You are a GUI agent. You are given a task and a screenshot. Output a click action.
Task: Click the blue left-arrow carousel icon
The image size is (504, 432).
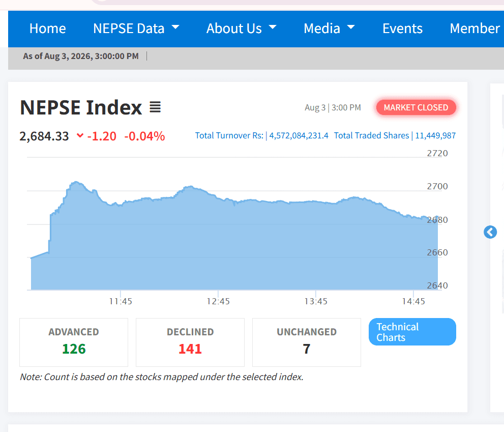click(490, 232)
